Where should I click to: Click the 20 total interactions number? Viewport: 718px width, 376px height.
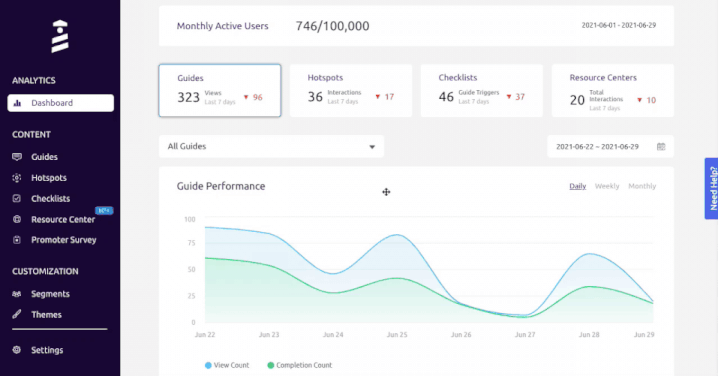tap(577, 100)
